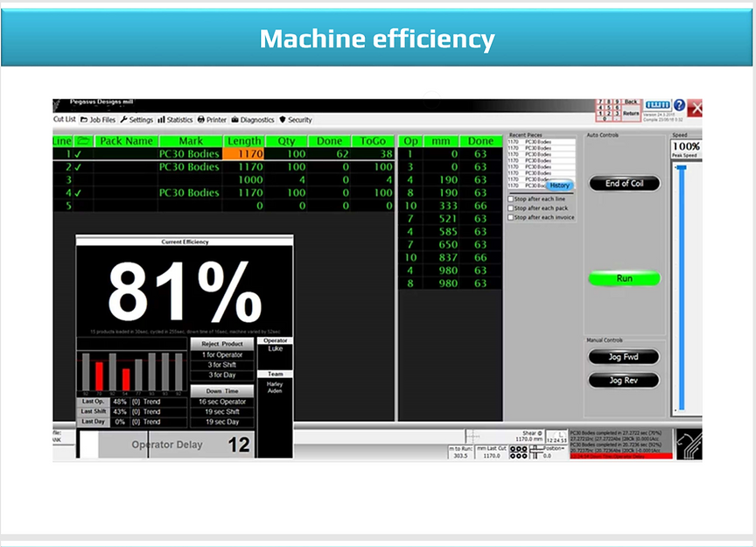The width and height of the screenshot is (756, 547).
Task: Open the Job Files tab
Action: coord(98,120)
